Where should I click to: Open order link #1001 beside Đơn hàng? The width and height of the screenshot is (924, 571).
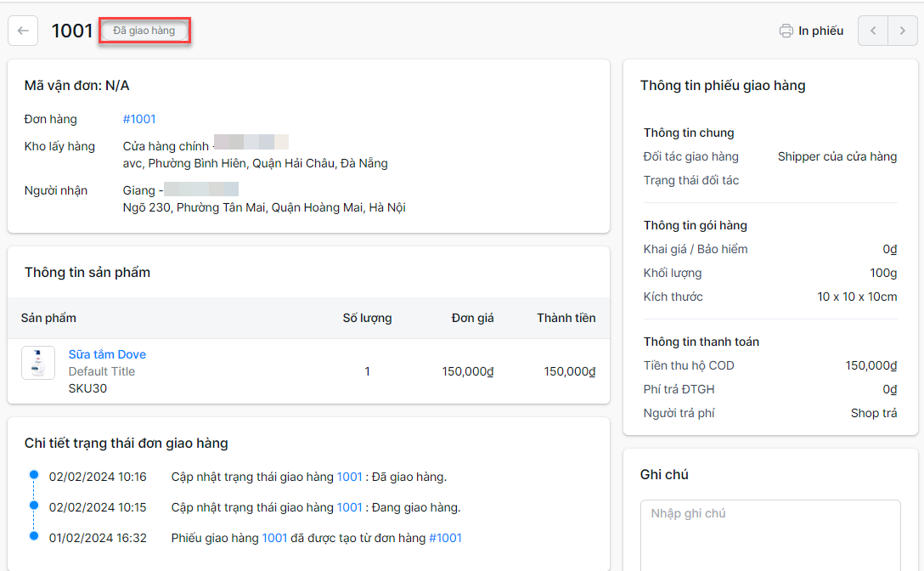coord(139,119)
